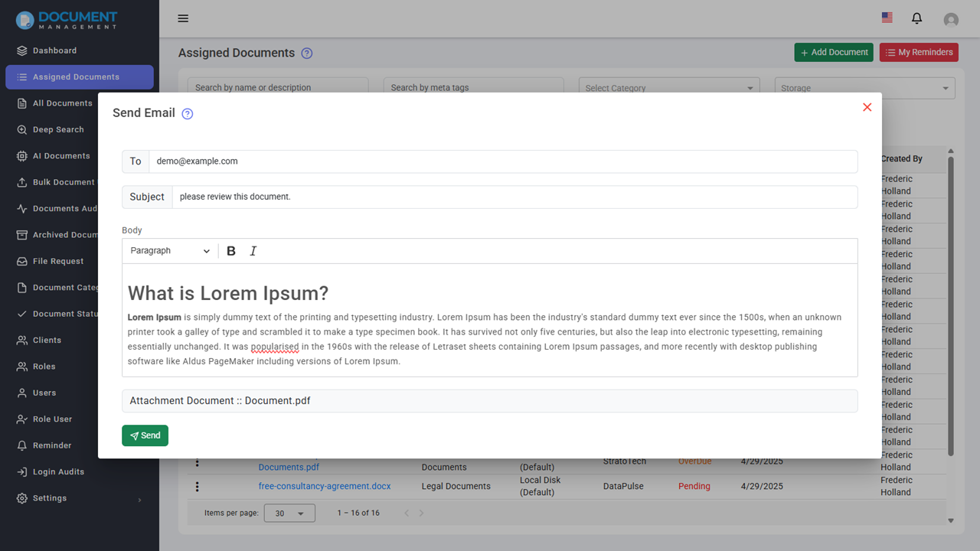The height and width of the screenshot is (551, 980).
Task: Click the To email address field
Action: 502,161
